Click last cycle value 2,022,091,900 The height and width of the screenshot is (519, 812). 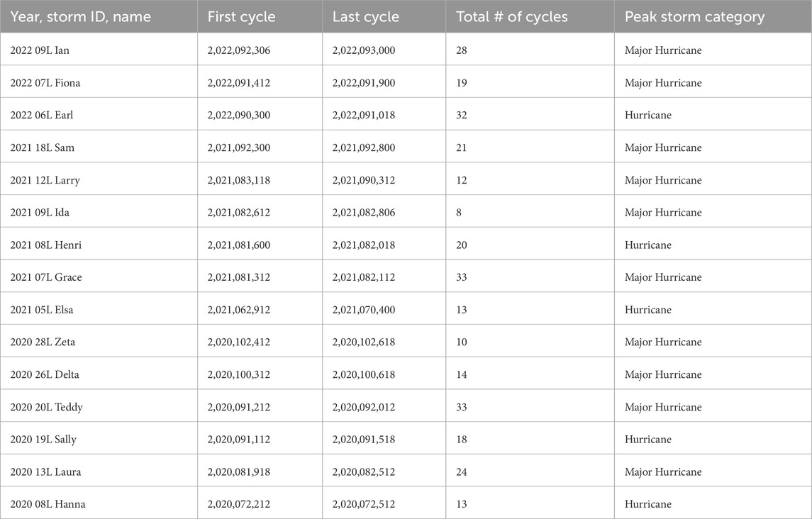(364, 83)
